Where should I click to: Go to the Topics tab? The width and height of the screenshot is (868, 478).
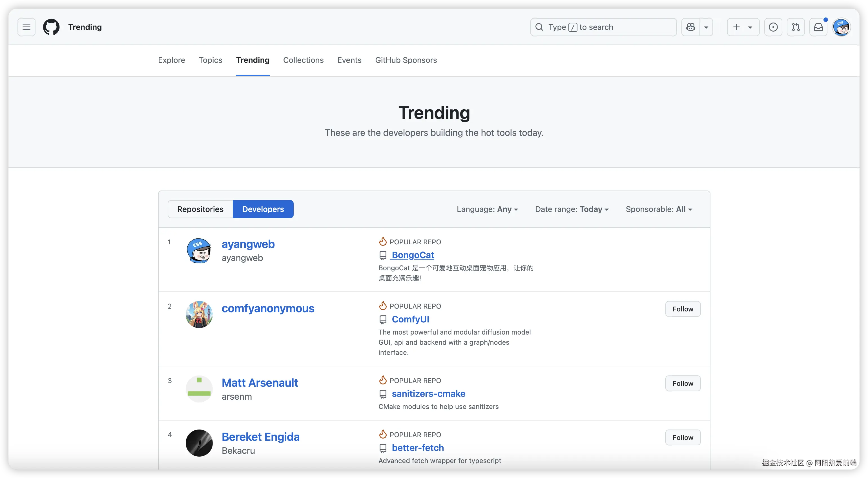pos(210,60)
